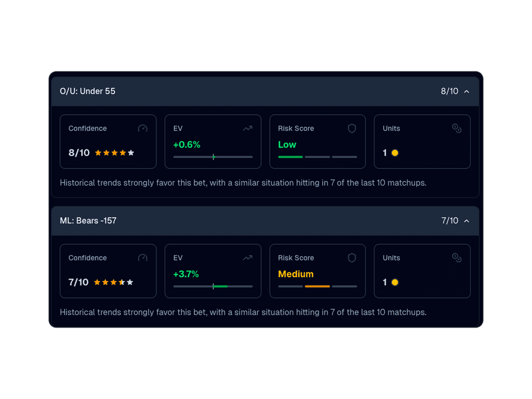Screen dimensions: 532x399
Task: Click the yellow Medium risk label
Action: tap(296, 274)
